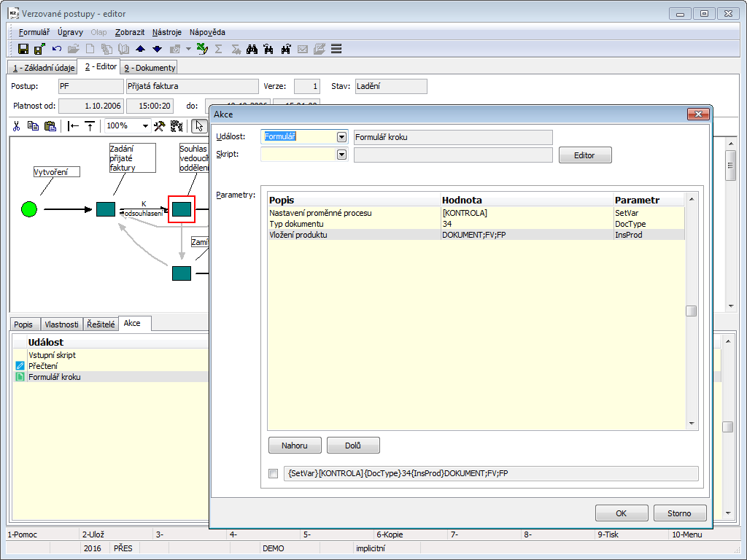This screenshot has height=560, width=747.
Task: Click the first binoculars search icon
Action: 252,49
